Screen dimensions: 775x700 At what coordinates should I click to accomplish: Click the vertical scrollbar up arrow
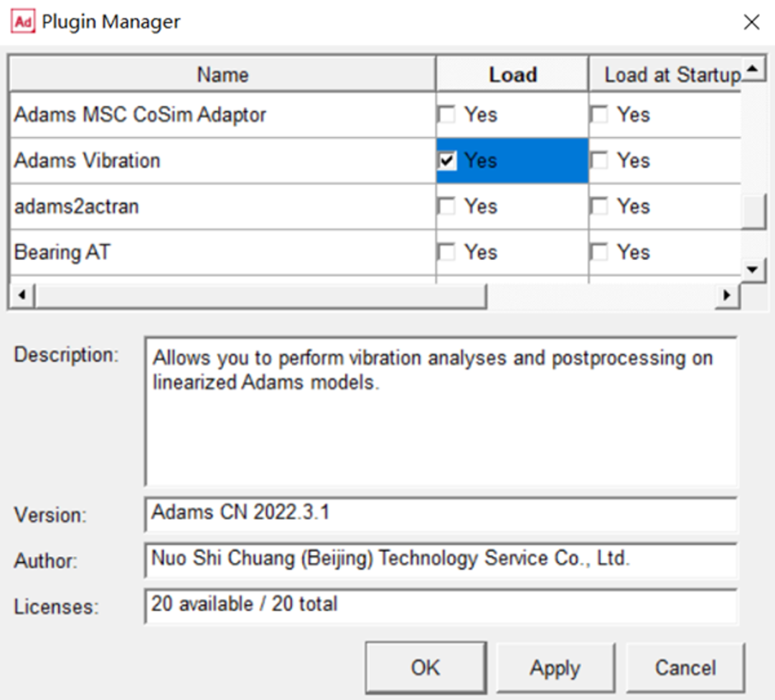point(753,69)
